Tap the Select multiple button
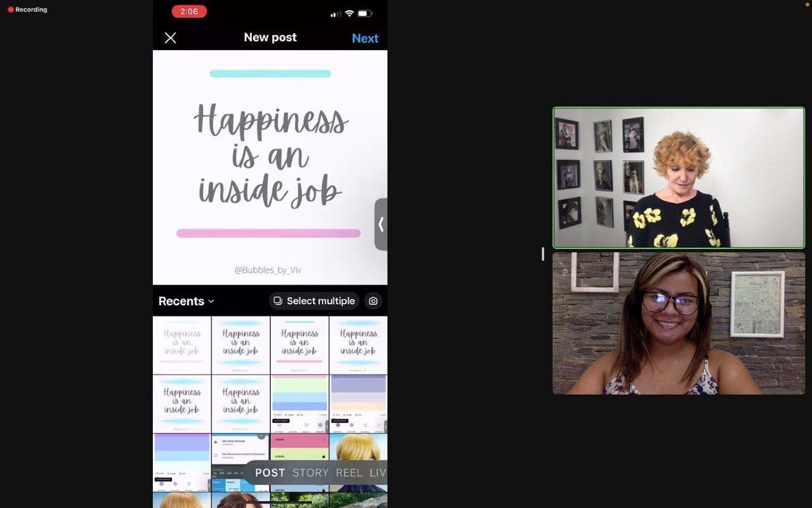The width and height of the screenshot is (812, 508). coord(313,301)
